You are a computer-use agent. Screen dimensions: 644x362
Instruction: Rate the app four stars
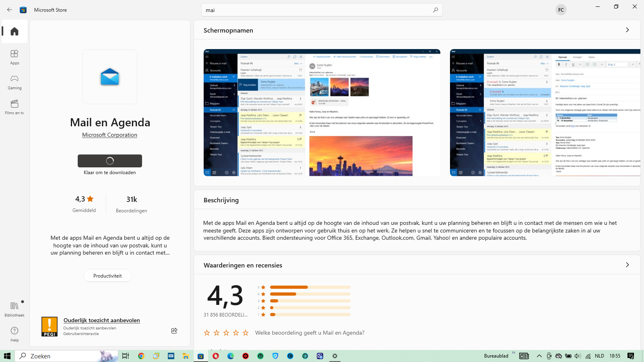tap(236, 333)
